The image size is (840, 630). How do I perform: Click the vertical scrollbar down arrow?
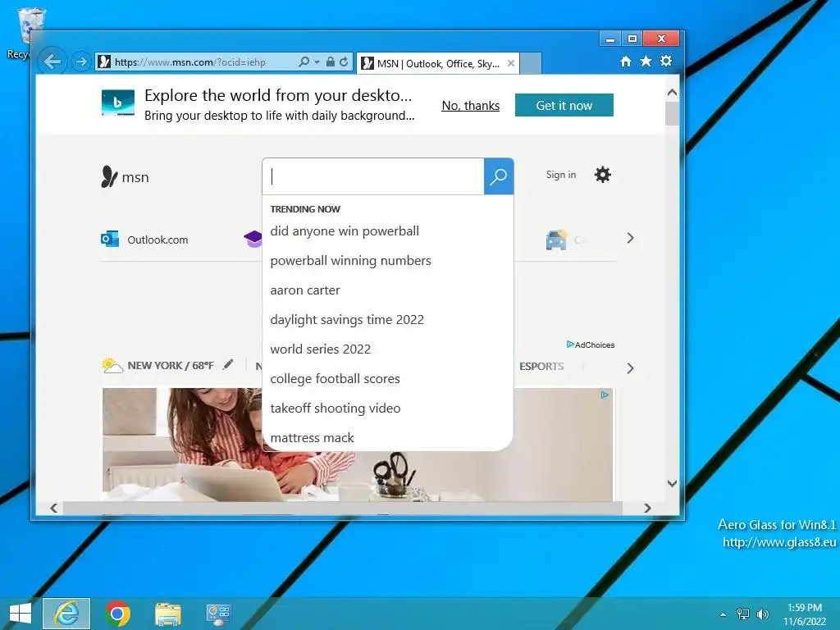click(x=673, y=483)
